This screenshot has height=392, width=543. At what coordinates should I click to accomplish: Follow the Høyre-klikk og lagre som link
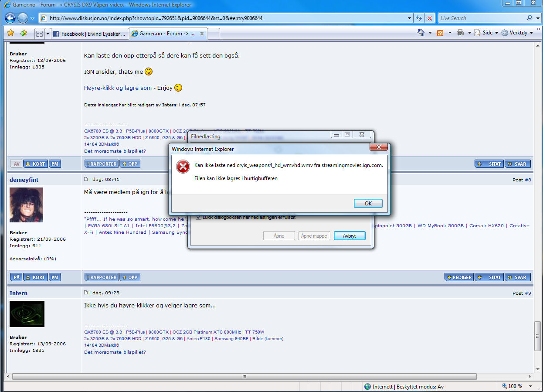[118, 88]
